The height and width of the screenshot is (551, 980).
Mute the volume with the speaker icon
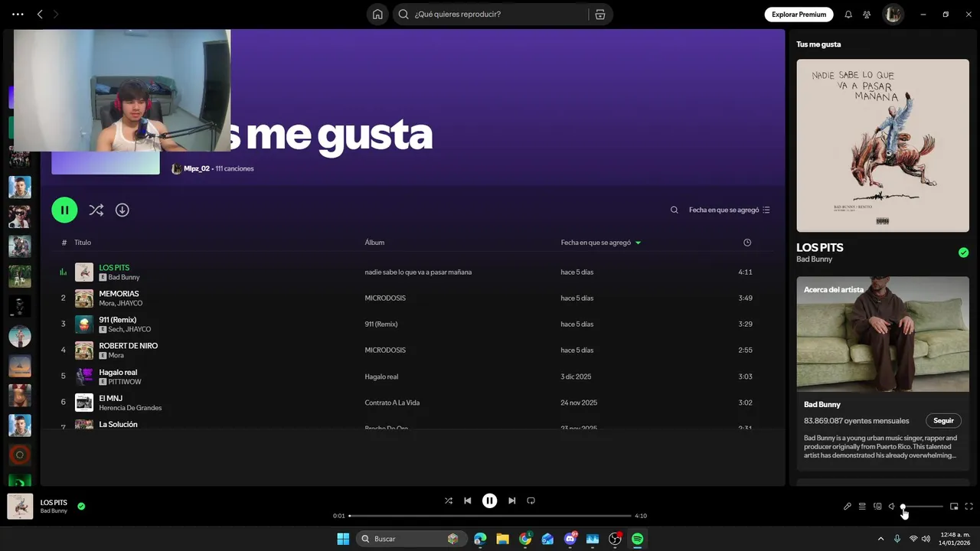[x=892, y=506]
